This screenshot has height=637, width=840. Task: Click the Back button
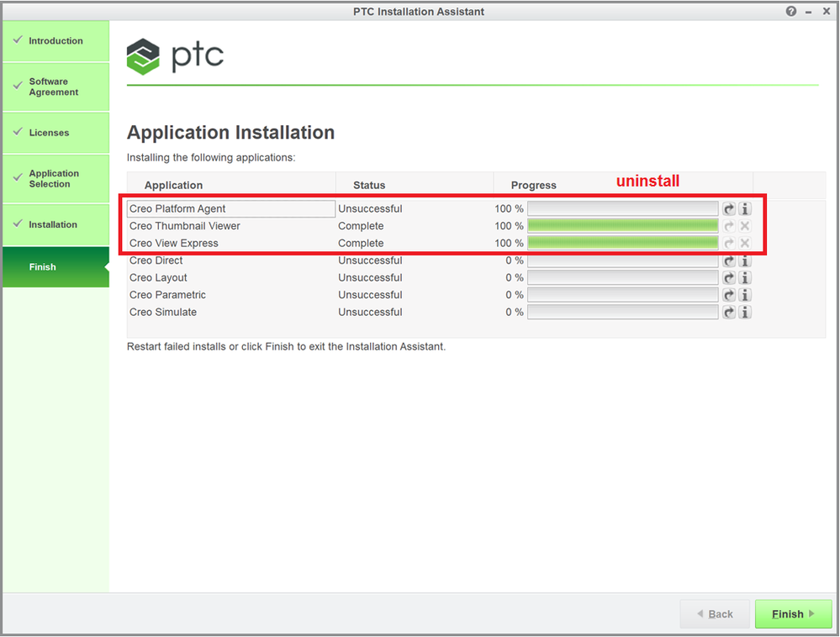[x=715, y=614]
